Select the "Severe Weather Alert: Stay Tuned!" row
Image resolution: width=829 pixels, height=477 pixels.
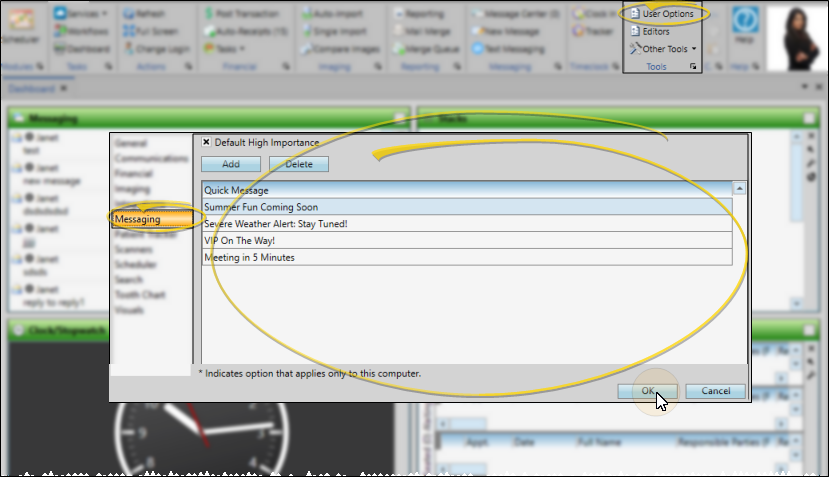coord(467,224)
